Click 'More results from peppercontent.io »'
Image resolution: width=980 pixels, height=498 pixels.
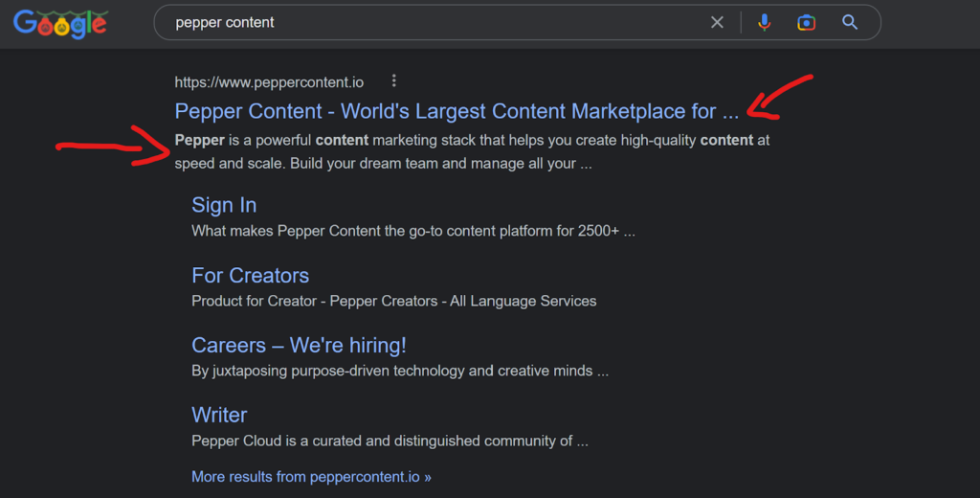point(311,476)
